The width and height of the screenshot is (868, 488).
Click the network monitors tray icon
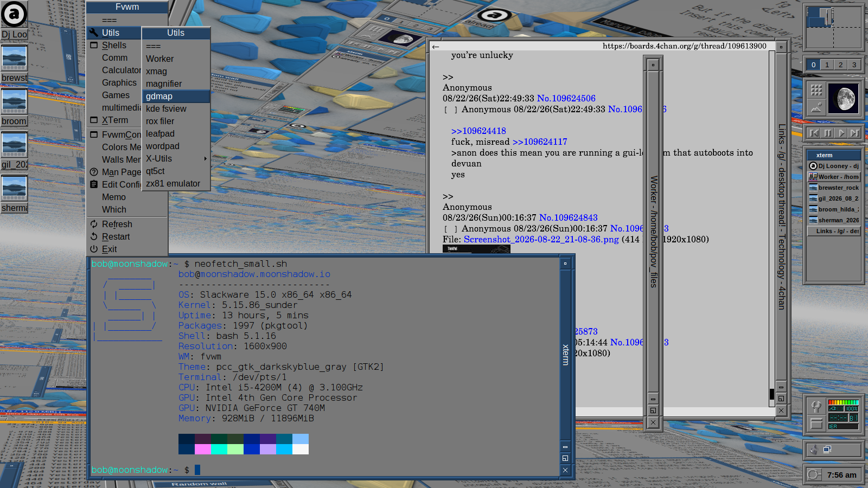pos(828,450)
